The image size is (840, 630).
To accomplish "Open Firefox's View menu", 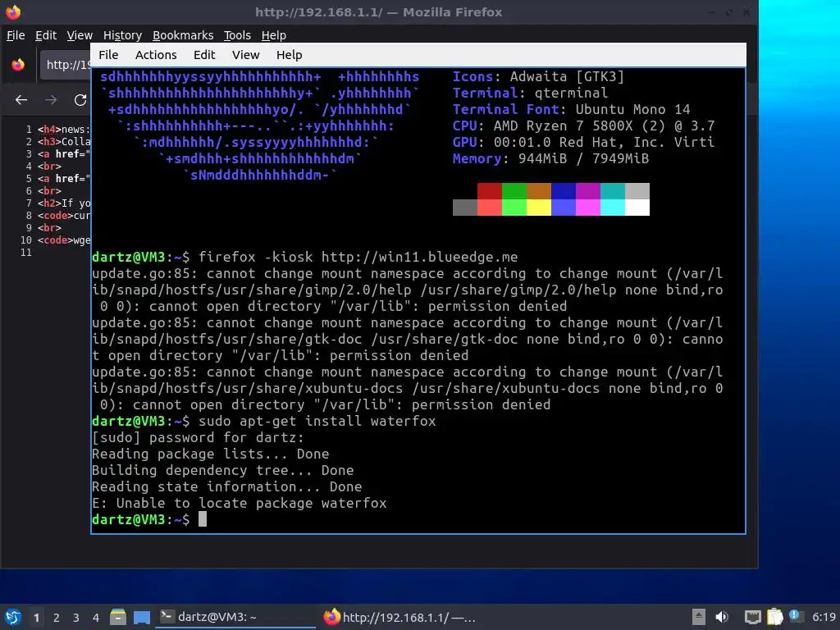I will [x=80, y=35].
